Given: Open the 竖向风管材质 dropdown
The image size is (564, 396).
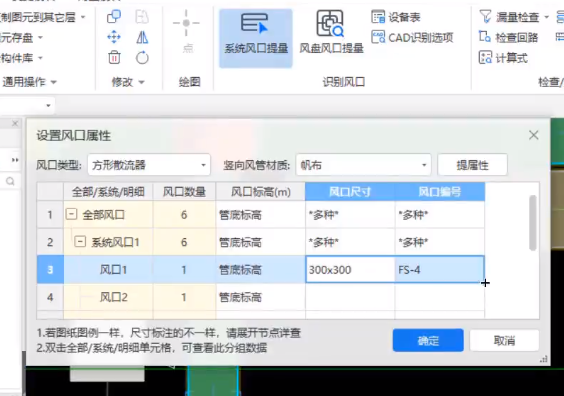Looking at the screenshot, I should (x=363, y=165).
